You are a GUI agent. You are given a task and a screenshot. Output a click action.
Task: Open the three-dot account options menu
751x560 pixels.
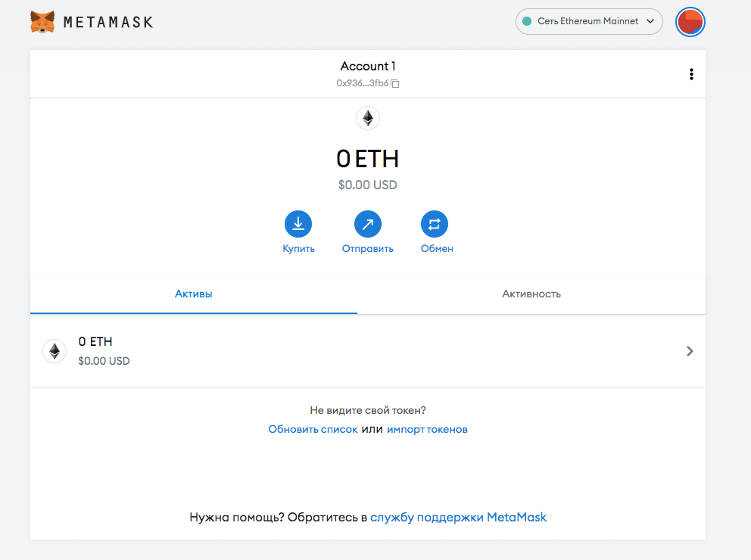pos(690,74)
